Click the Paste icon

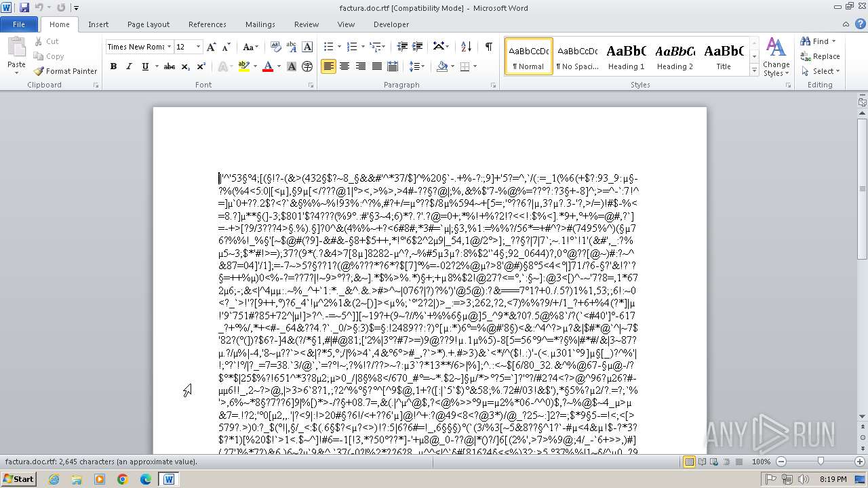pos(16,47)
